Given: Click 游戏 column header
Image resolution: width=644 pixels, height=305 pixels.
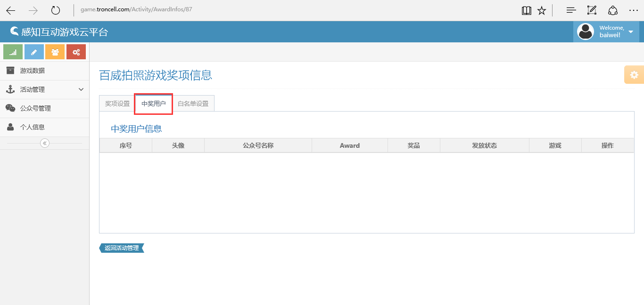Looking at the screenshot, I should [x=555, y=145].
